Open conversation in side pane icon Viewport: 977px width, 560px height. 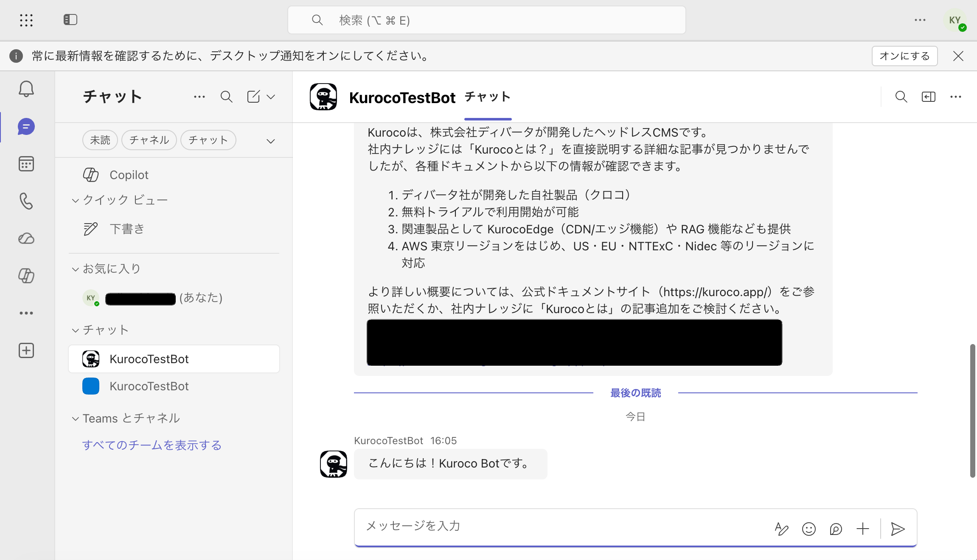click(x=929, y=97)
